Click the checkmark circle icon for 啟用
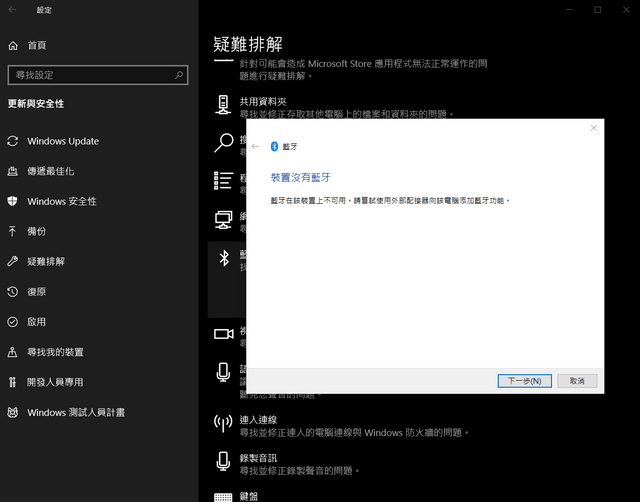Image resolution: width=640 pixels, height=502 pixels. point(13,322)
